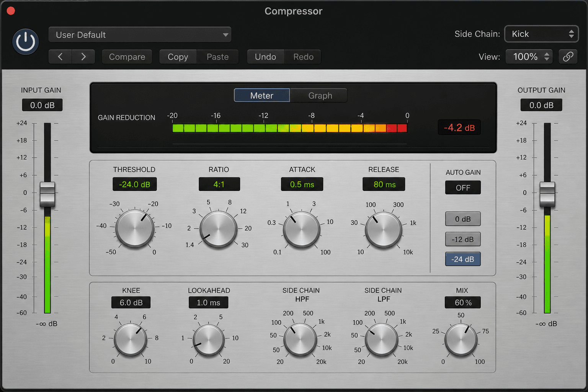This screenshot has height=392, width=588.
Task: Click the Mix 60 % value field
Action: (x=463, y=302)
